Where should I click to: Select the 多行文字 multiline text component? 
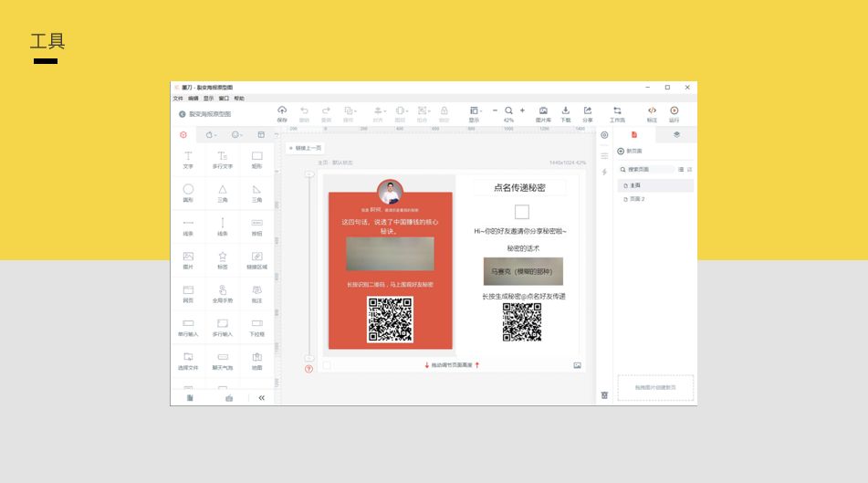[222, 160]
